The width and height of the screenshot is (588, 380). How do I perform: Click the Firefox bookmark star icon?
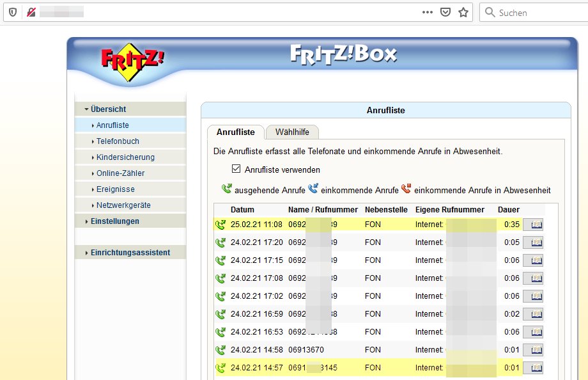(x=463, y=12)
